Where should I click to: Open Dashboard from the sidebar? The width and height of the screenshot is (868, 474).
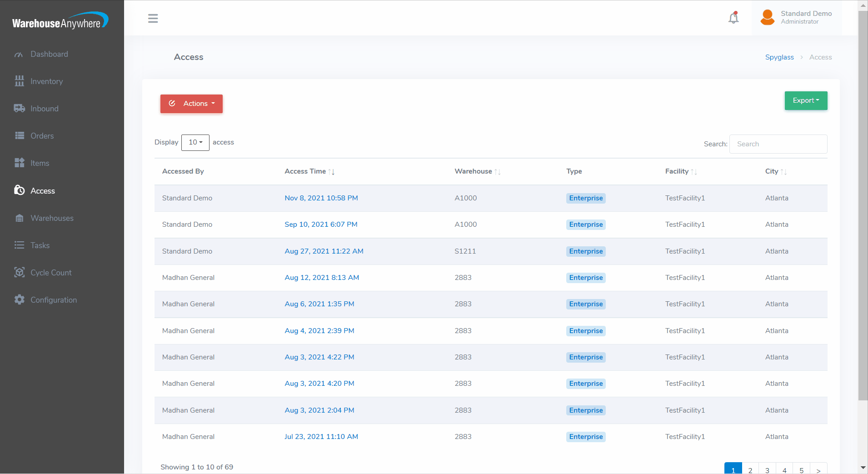(49, 54)
